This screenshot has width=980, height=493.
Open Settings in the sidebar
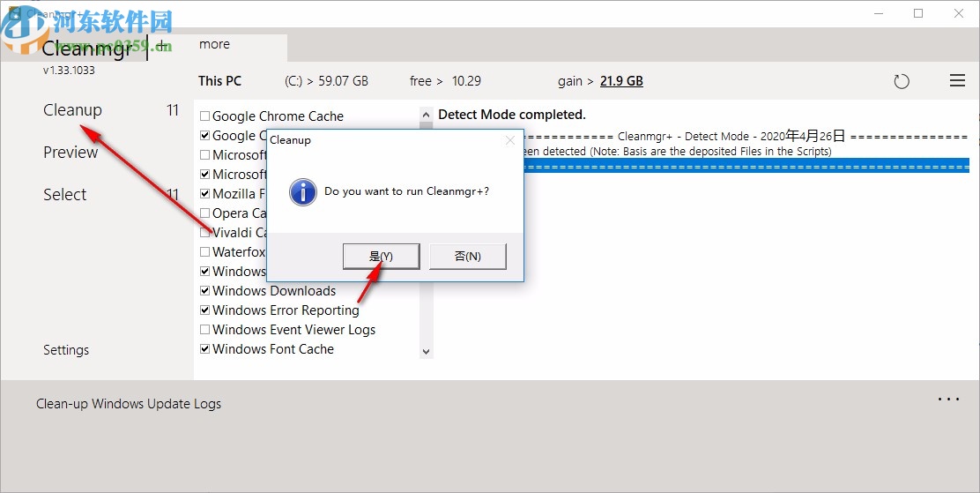pyautogui.click(x=66, y=350)
